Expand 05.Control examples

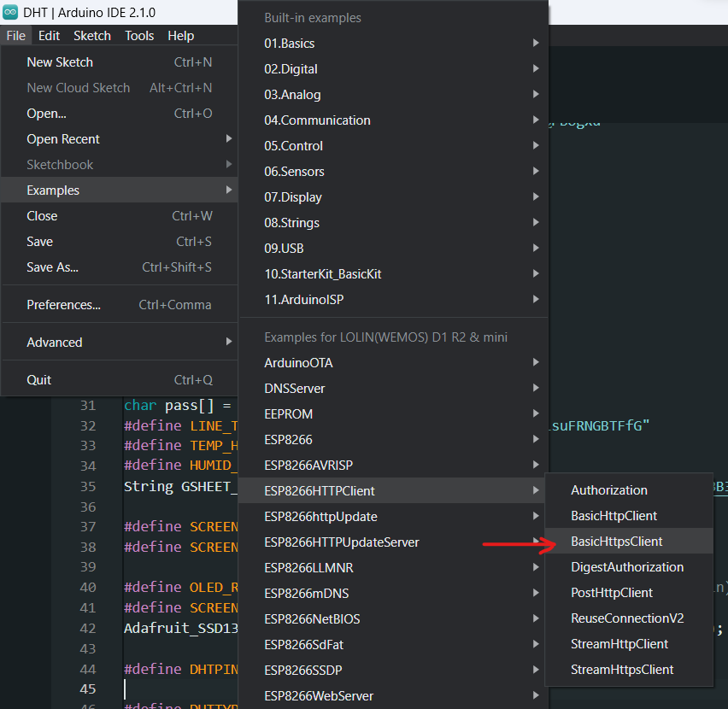click(393, 146)
